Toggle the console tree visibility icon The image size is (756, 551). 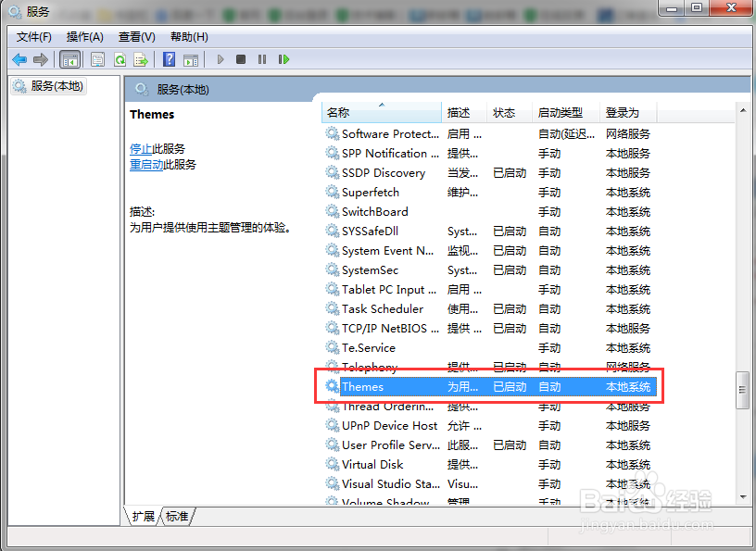tap(70, 59)
